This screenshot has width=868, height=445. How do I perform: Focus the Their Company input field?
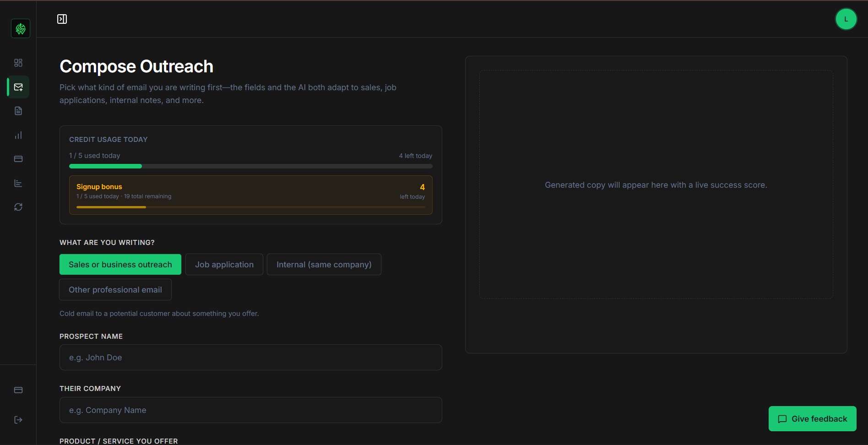tap(251, 410)
